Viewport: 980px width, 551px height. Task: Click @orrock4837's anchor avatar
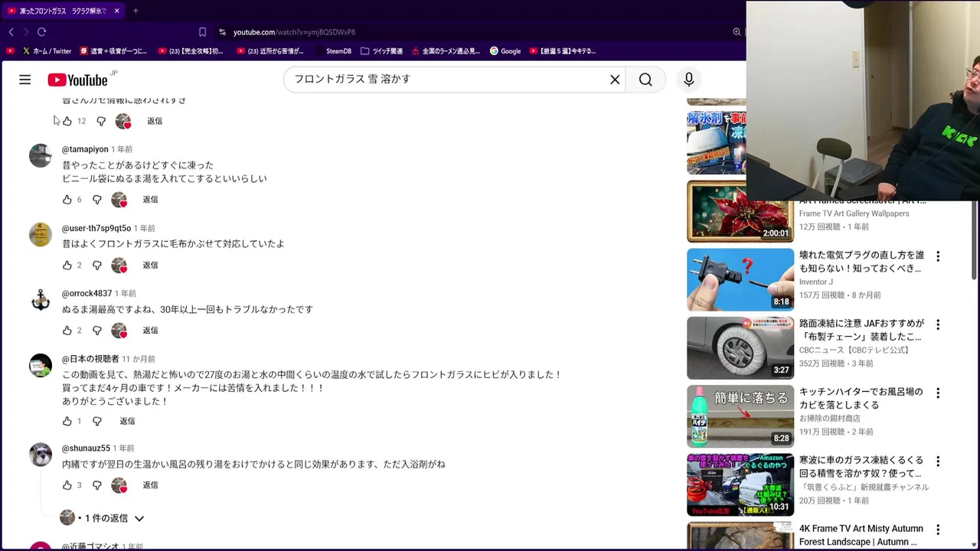(x=41, y=300)
